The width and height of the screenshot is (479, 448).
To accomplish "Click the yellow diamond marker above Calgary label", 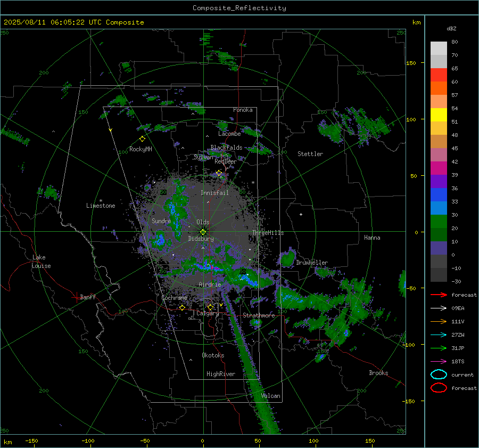I will pyautogui.click(x=210, y=307).
